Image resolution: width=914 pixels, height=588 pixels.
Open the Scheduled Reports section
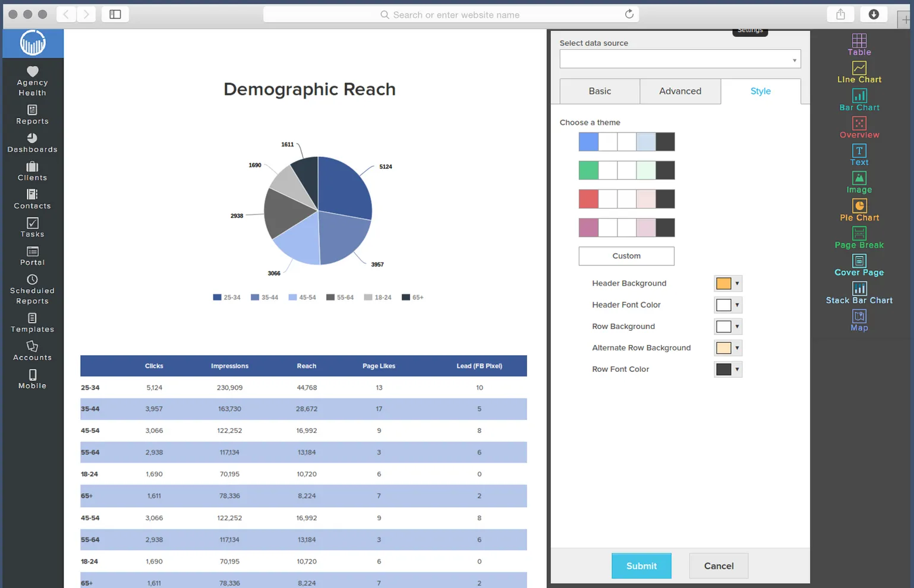click(32, 290)
